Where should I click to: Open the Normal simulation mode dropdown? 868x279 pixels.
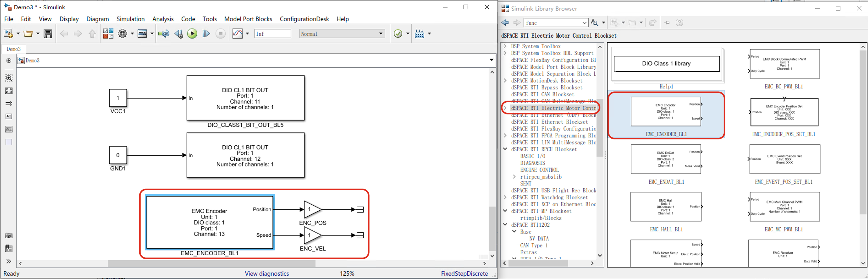[380, 34]
